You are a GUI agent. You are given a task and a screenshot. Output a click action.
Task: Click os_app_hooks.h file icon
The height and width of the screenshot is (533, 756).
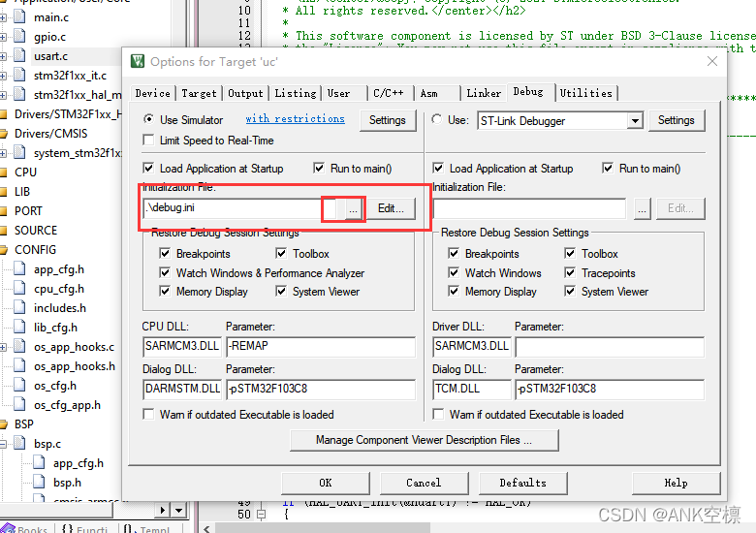19,365
